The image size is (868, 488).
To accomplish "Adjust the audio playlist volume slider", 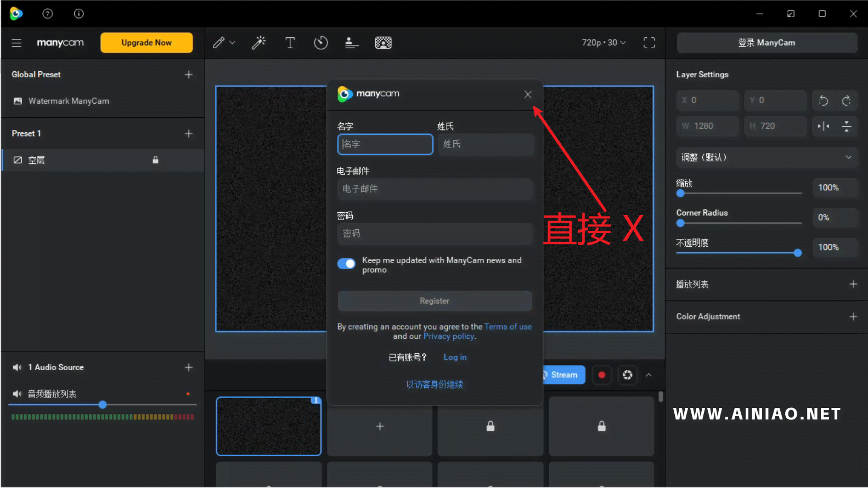I will pyautogui.click(x=103, y=405).
